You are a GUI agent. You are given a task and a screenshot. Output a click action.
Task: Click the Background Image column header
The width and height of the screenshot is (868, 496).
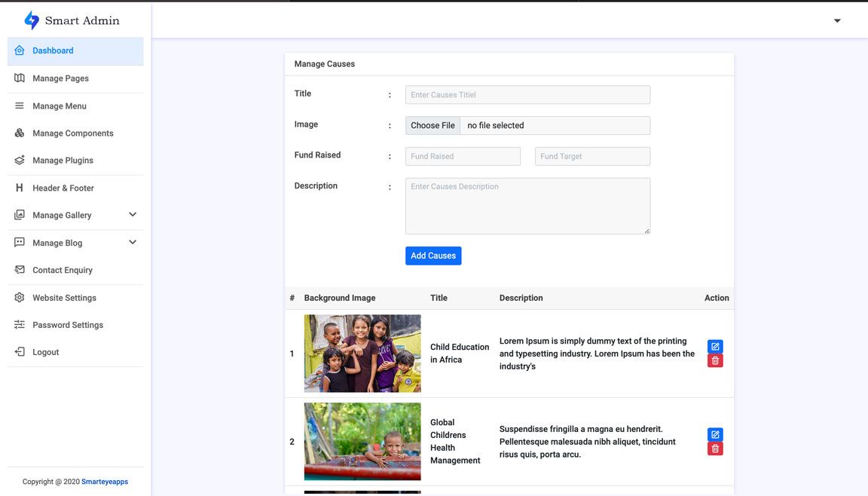pos(339,298)
